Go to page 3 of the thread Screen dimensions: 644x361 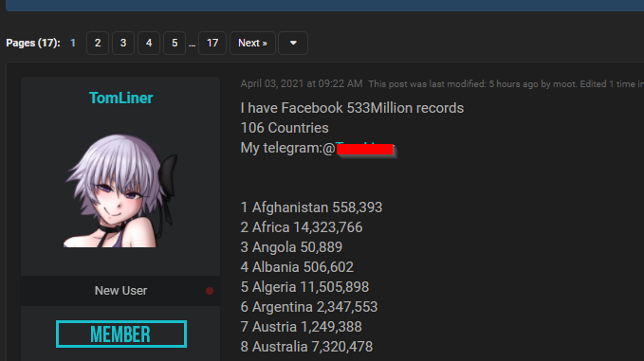123,43
